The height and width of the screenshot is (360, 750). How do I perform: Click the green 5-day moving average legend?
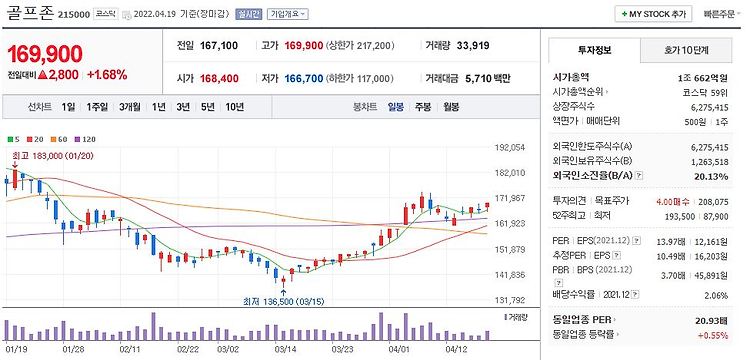(13, 140)
